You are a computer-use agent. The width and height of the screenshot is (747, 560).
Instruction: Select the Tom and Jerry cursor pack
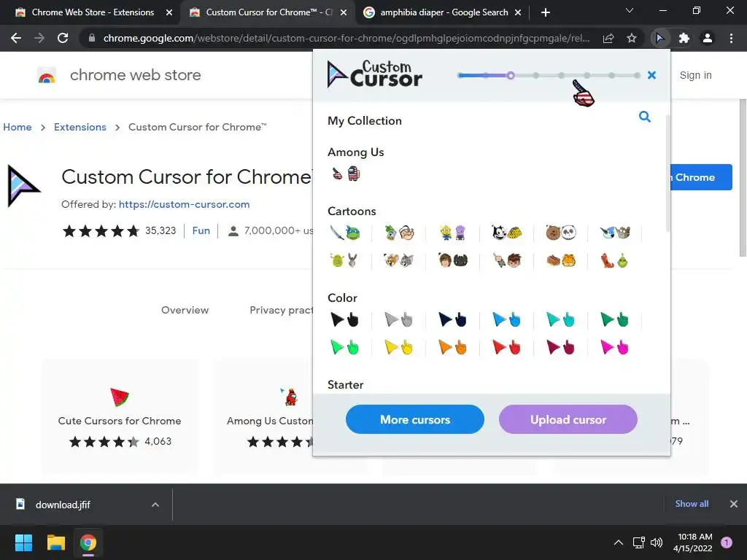[x=399, y=260]
